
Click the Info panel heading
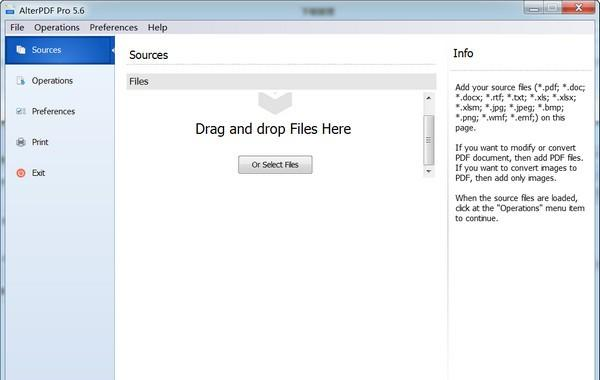coord(463,53)
